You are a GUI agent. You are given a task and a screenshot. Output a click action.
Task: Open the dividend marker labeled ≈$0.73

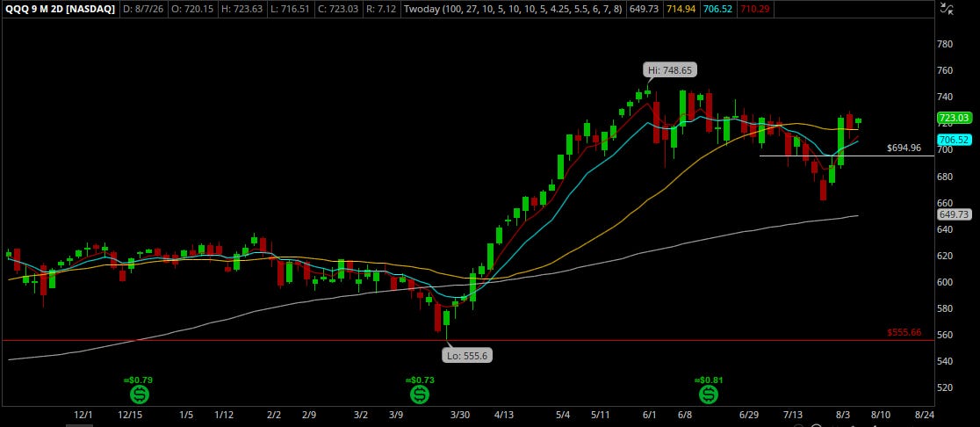(420, 394)
